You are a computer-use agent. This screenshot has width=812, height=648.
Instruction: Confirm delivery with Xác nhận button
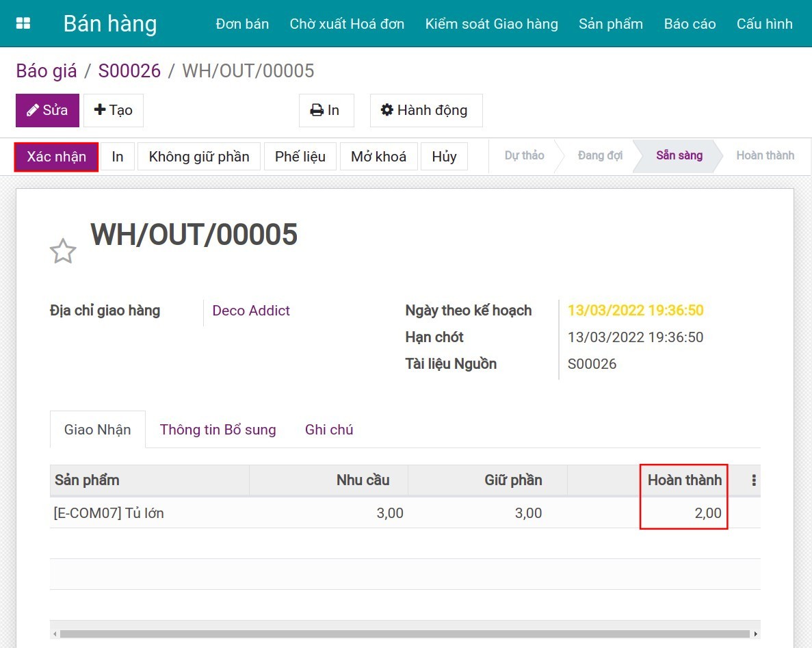pos(57,157)
